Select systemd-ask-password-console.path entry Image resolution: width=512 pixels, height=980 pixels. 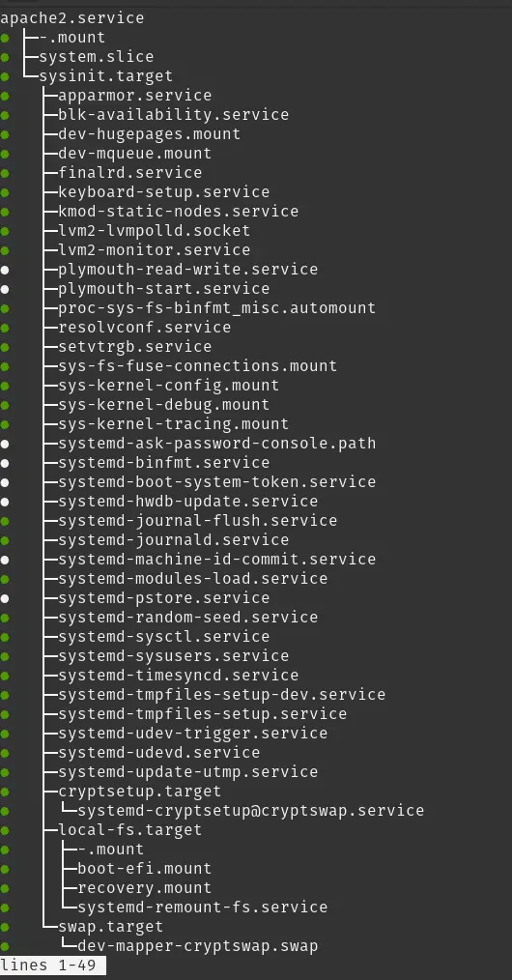tap(217, 444)
